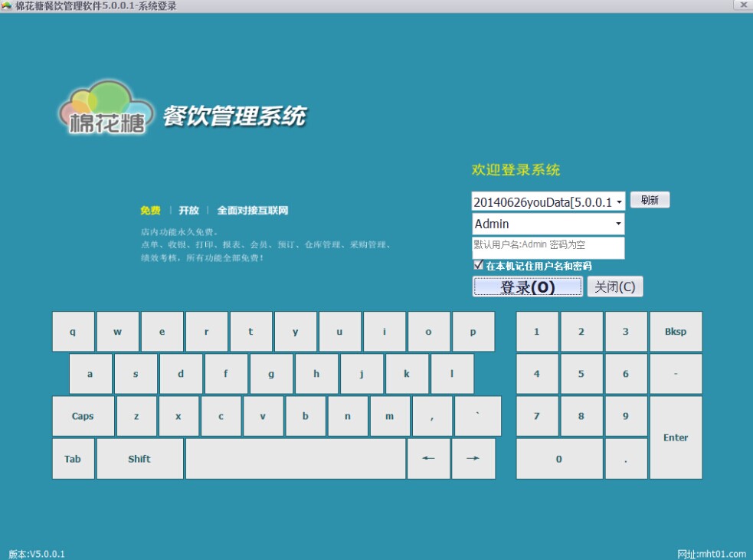Click the Tab key on virtual keyboard
The width and height of the screenshot is (753, 560).
73,459
